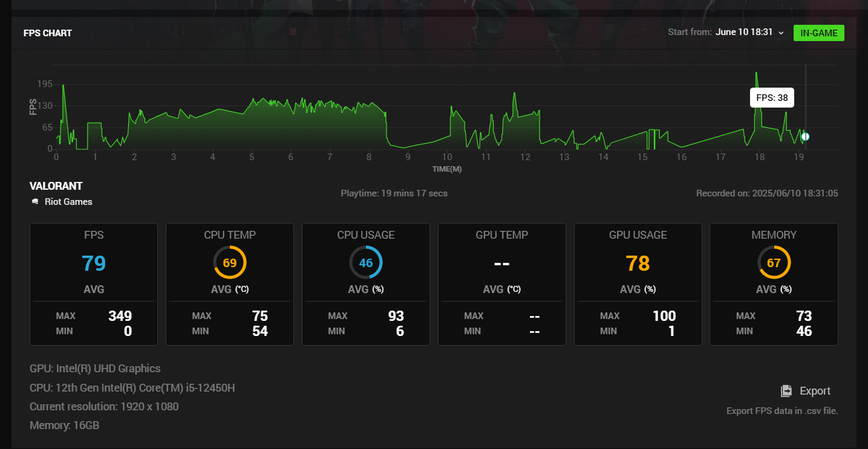Click the Export file icon
868x449 pixels.
[786, 391]
